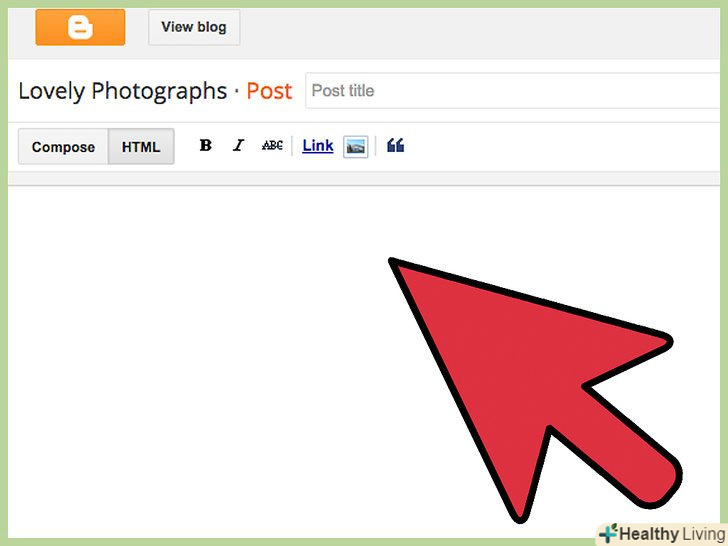
Task: Apply strikethrough using the ABC icon
Action: (x=272, y=146)
